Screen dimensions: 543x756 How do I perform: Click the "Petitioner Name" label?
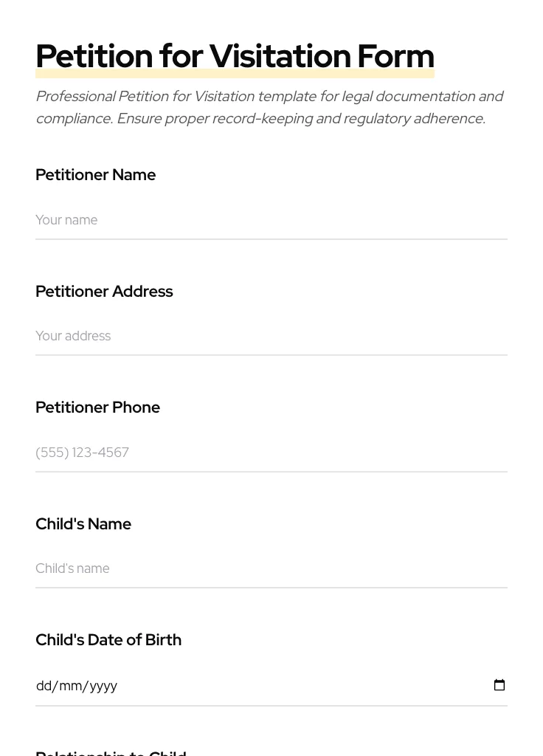point(95,175)
